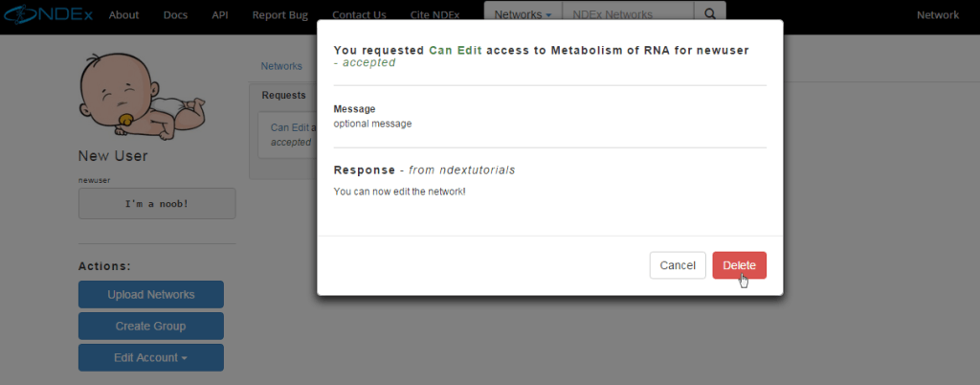The width and height of the screenshot is (980, 385).
Task: Click the NDEx logo icon
Action: (47, 13)
